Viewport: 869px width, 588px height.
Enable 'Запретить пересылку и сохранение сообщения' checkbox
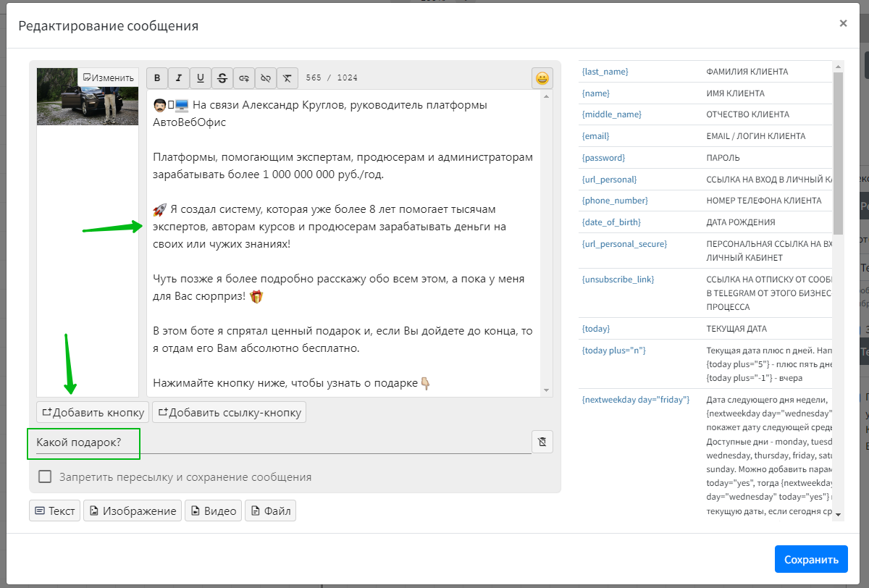[45, 476]
